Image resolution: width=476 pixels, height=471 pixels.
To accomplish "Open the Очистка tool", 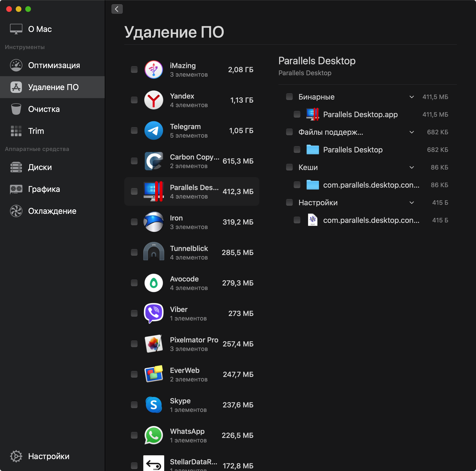I will point(52,109).
